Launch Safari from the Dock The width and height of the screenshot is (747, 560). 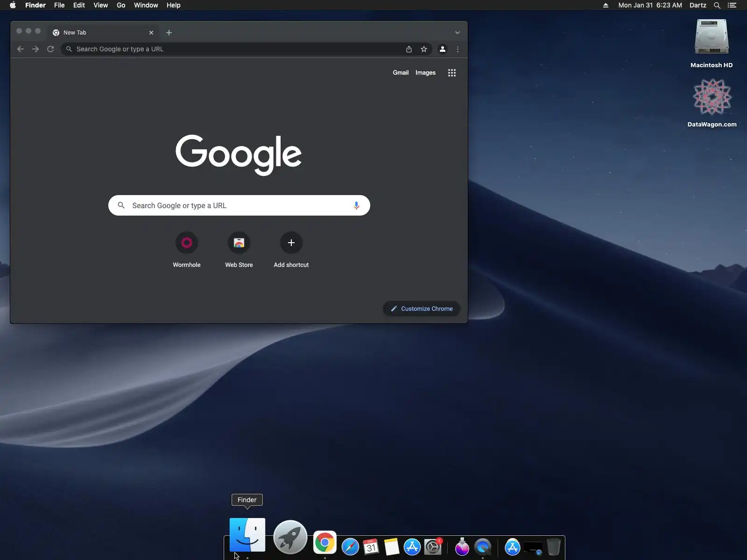click(350, 546)
